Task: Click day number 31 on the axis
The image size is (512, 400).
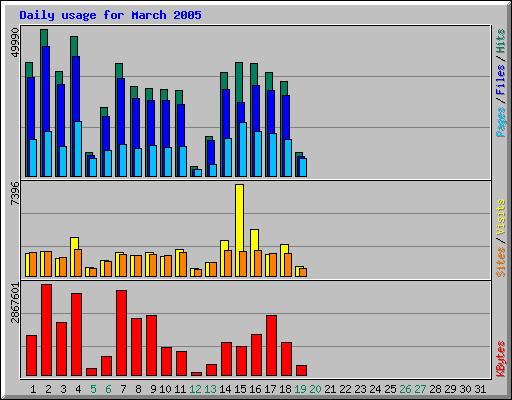Action: pos(480,389)
